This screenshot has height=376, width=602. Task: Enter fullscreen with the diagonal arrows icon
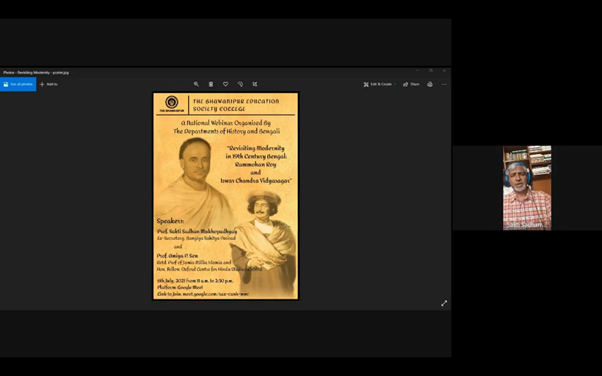(444, 303)
